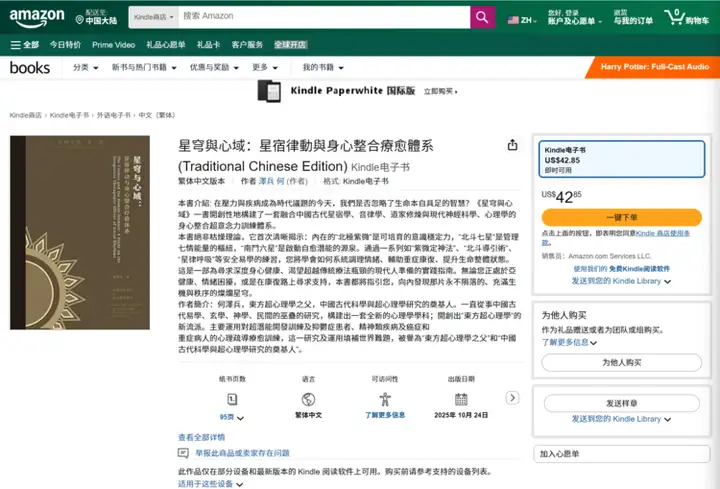Open the shopping cart icon

coord(686,17)
